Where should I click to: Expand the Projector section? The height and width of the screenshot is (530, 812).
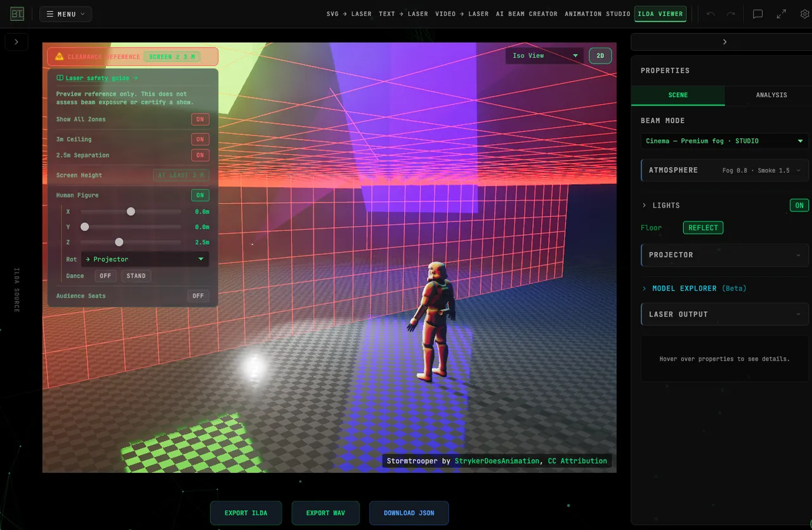point(724,255)
